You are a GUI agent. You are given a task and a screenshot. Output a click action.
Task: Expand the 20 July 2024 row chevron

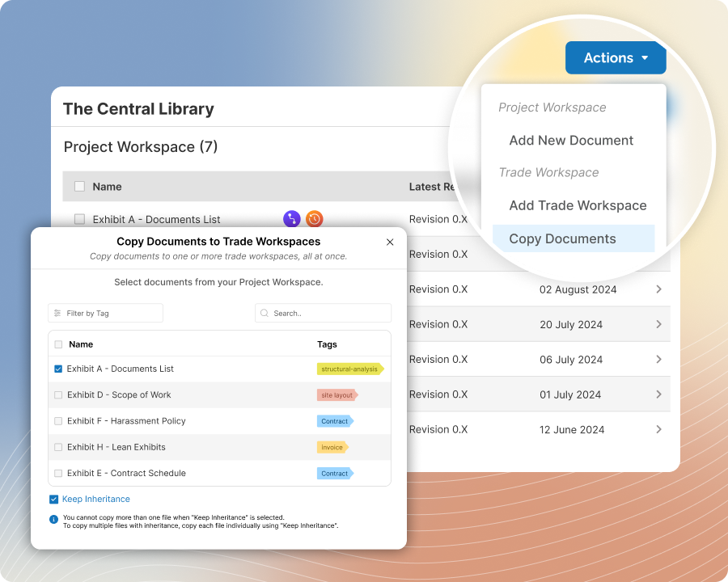[658, 324]
